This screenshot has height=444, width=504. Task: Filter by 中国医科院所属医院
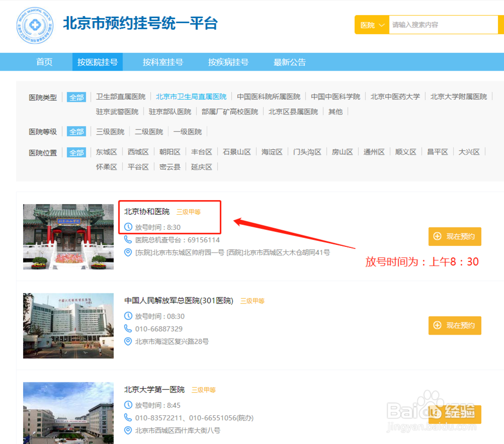[269, 97]
